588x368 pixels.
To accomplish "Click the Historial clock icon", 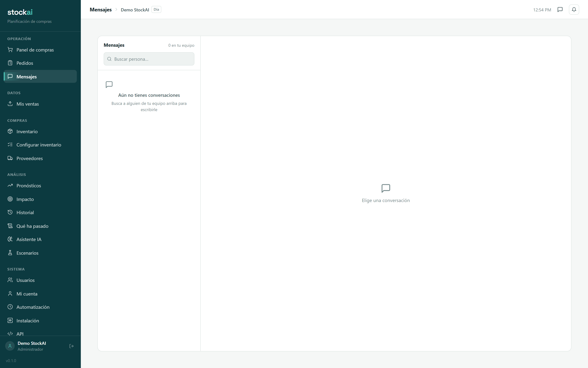I will (x=10, y=212).
